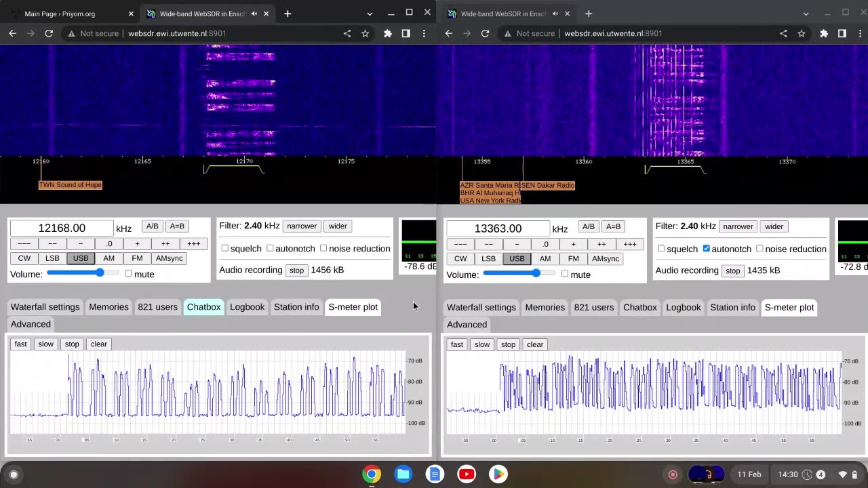Screen dimensions: 868x488
Task: Click frequency field showing 13363.00
Action: click(498, 228)
